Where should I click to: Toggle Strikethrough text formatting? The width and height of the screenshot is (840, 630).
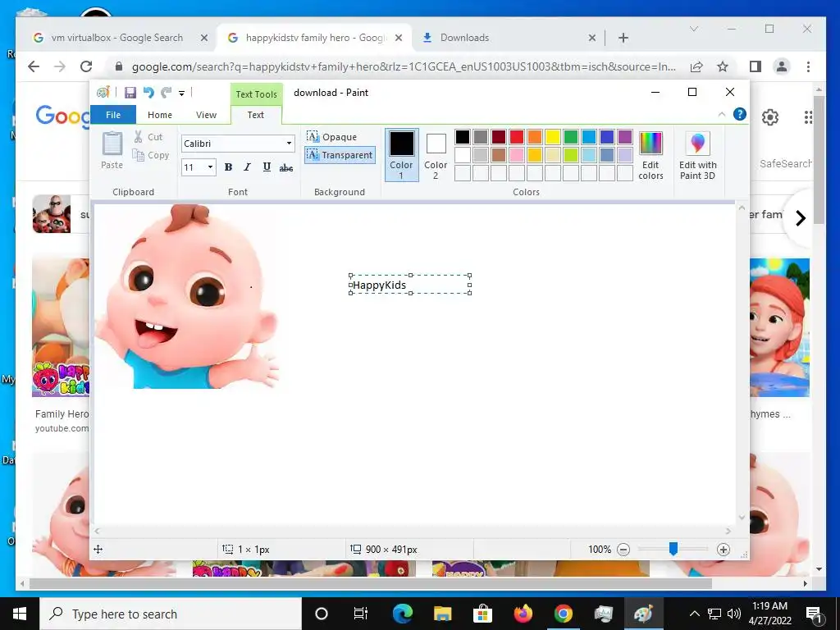click(286, 167)
